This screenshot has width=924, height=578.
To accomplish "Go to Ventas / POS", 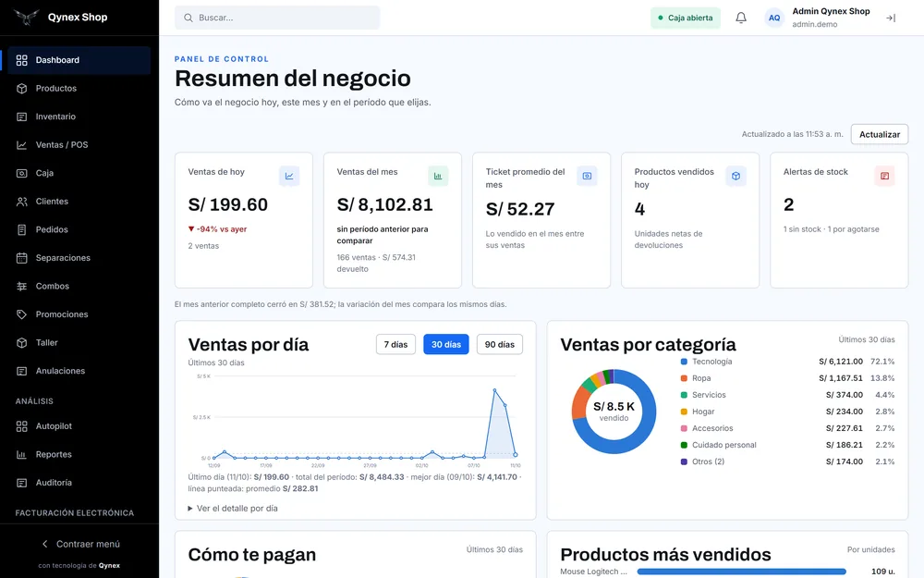I will coord(79,145).
